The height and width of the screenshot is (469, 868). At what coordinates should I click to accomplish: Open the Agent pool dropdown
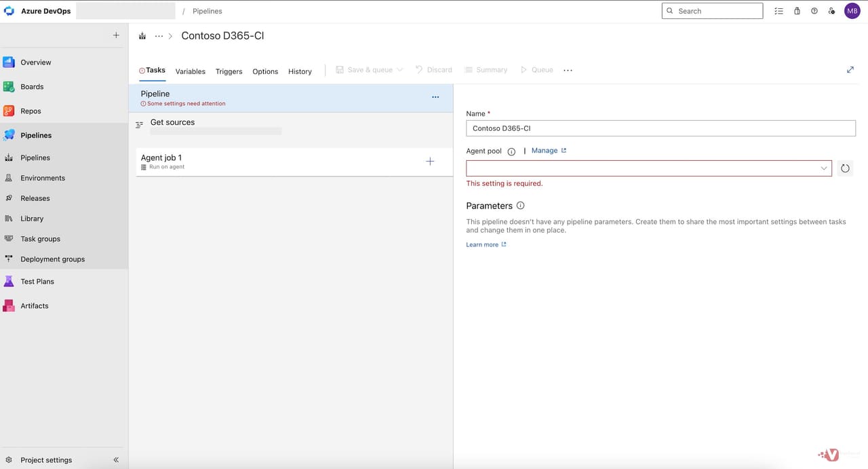click(x=649, y=168)
